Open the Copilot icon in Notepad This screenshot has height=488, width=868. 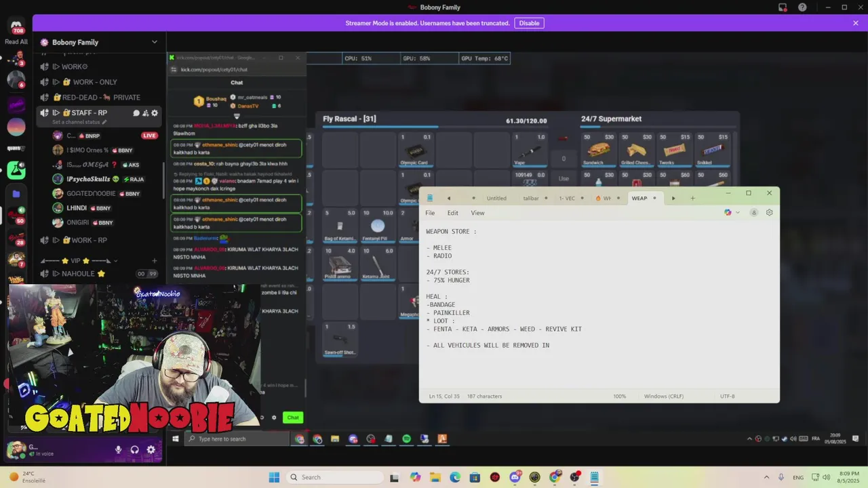[728, 213]
